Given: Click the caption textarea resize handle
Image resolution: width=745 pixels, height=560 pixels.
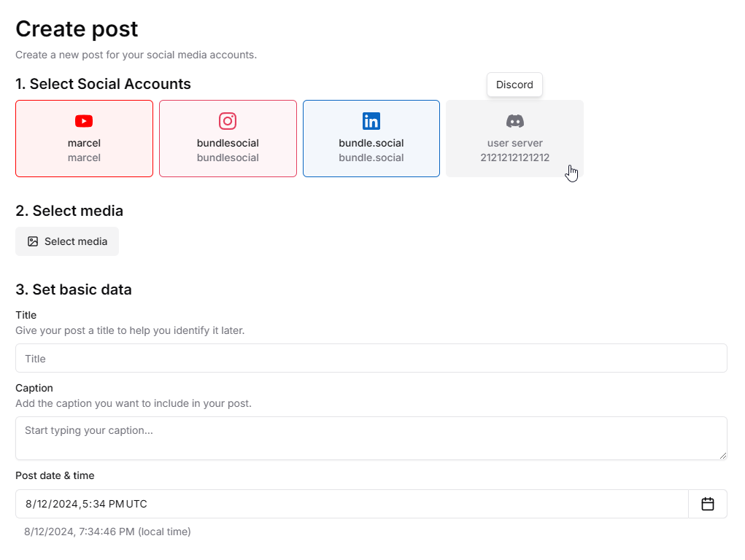Looking at the screenshot, I should [722, 456].
